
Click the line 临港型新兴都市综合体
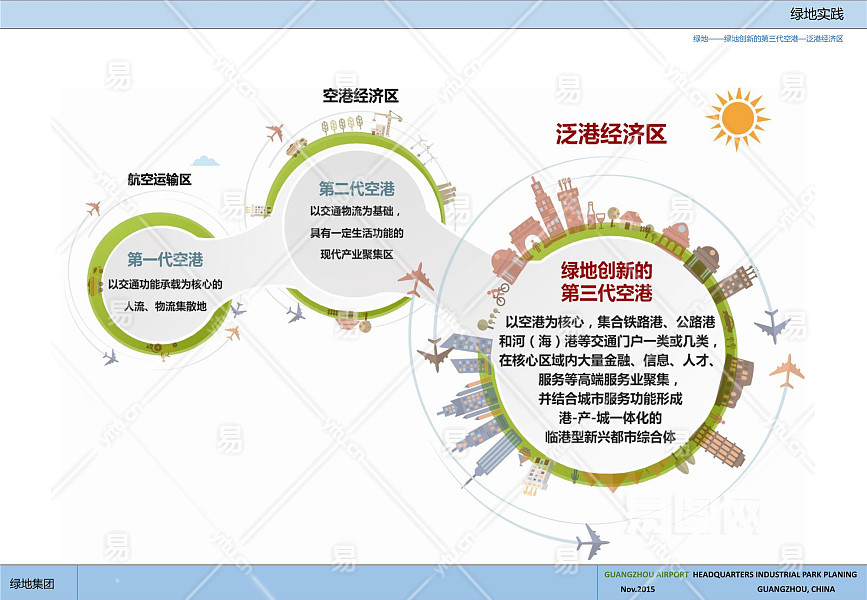click(x=610, y=437)
